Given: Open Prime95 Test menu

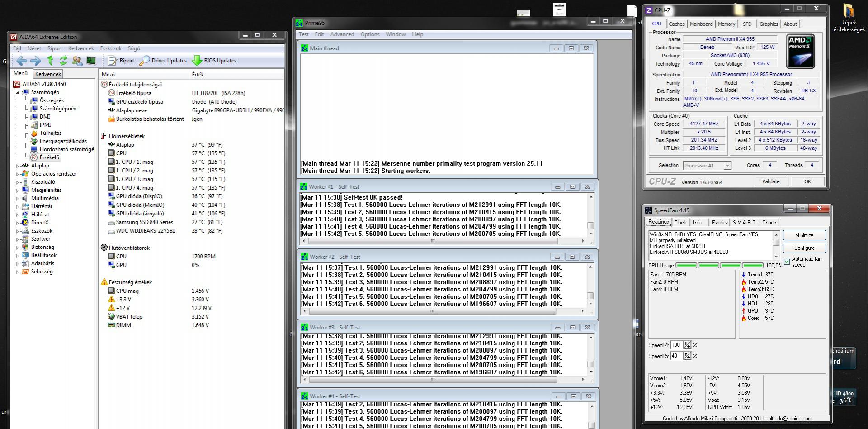Looking at the screenshot, I should click(304, 34).
